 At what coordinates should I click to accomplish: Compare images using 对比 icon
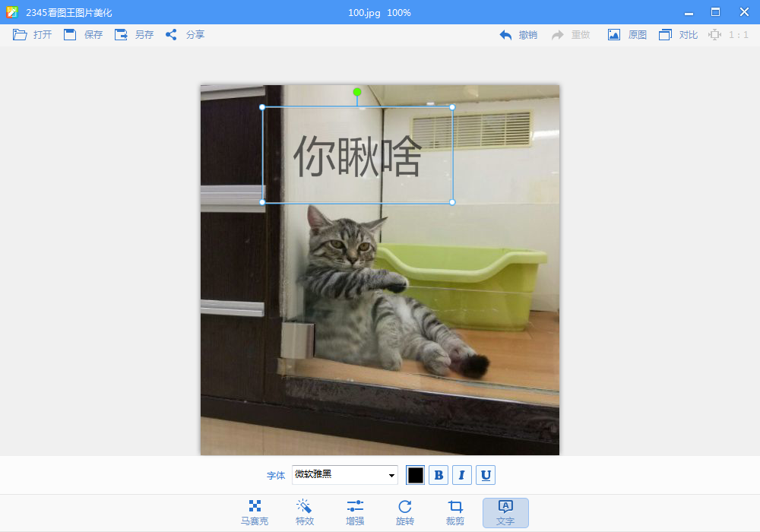pos(666,35)
